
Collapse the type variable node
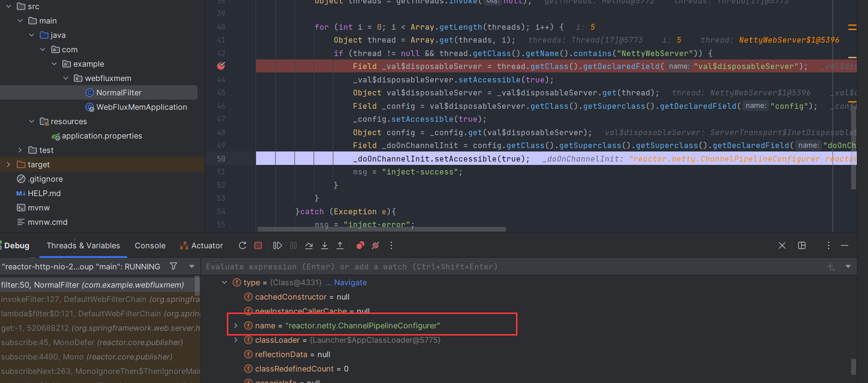(x=224, y=282)
